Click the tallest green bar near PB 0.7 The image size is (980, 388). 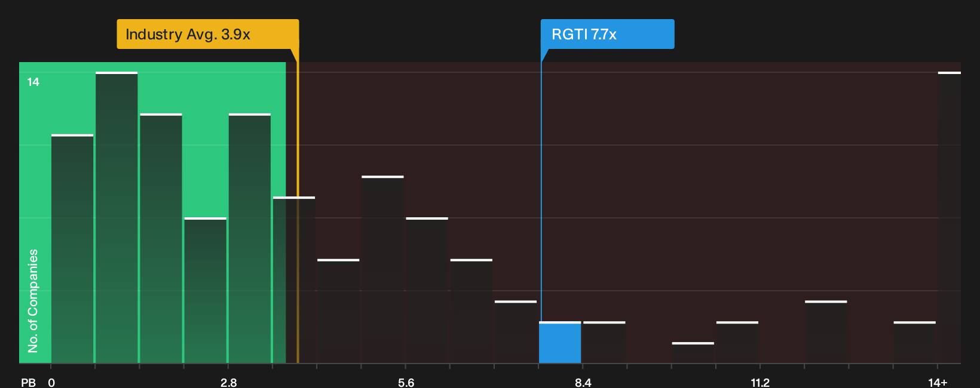117,217
